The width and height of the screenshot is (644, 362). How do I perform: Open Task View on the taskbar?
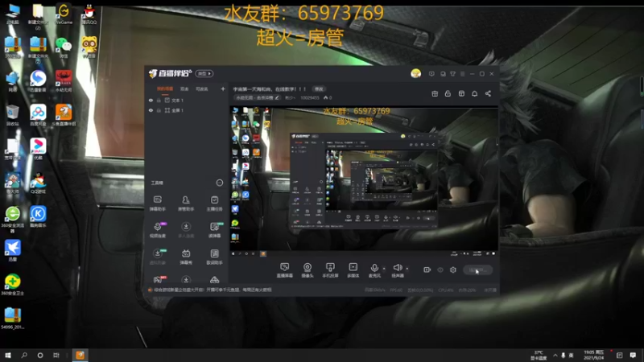[x=56, y=355]
